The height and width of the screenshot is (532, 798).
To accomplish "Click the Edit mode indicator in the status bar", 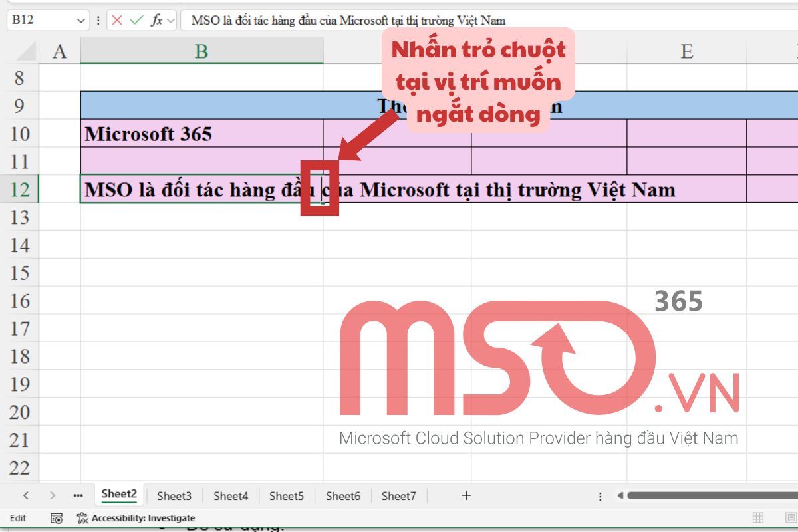I will [x=18, y=518].
